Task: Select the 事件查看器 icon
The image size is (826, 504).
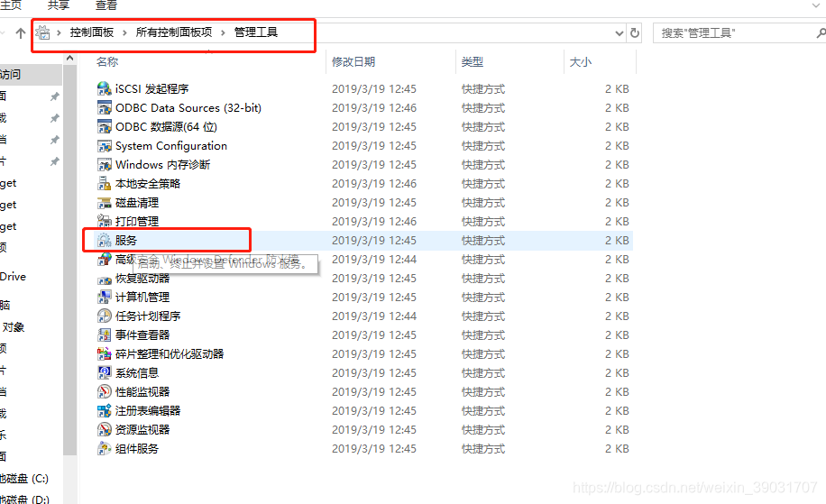Action: [x=105, y=334]
